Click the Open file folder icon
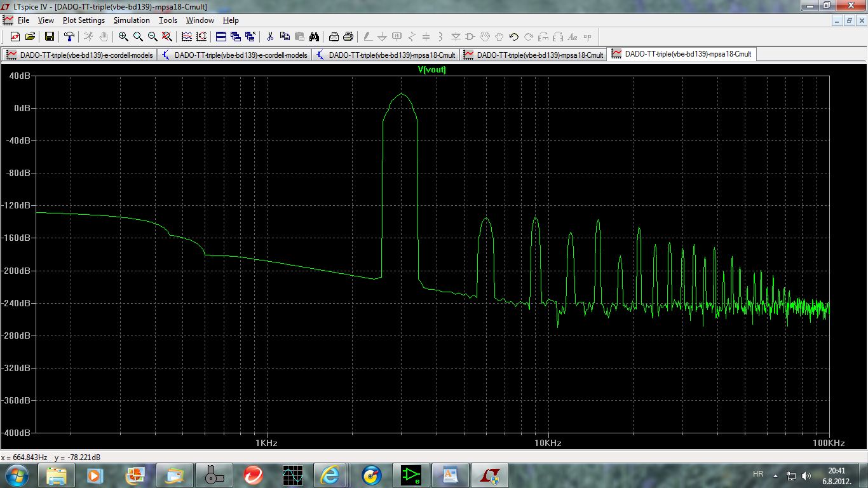 click(x=29, y=37)
